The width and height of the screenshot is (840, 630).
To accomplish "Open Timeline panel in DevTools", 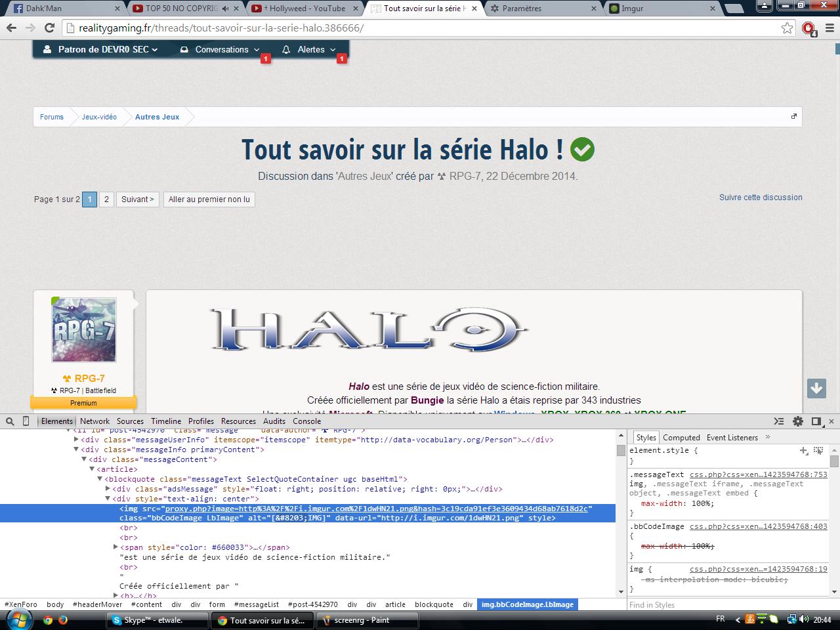I will coord(166,421).
